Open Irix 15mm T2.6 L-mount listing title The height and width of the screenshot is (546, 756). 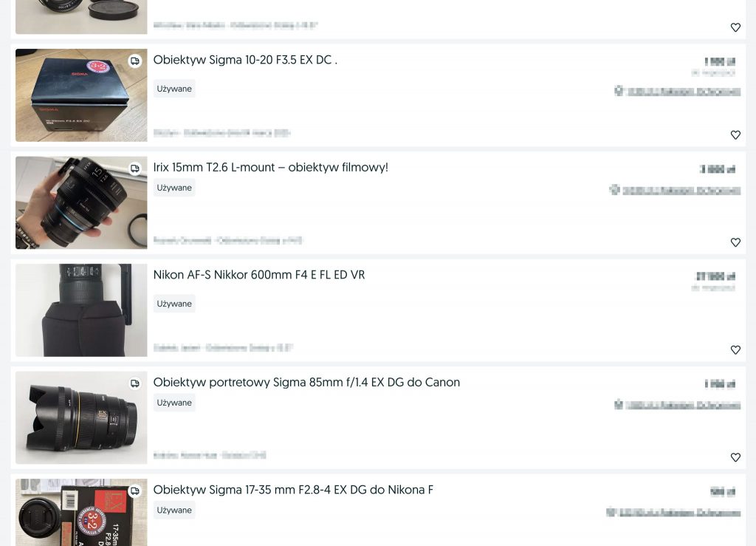270,168
